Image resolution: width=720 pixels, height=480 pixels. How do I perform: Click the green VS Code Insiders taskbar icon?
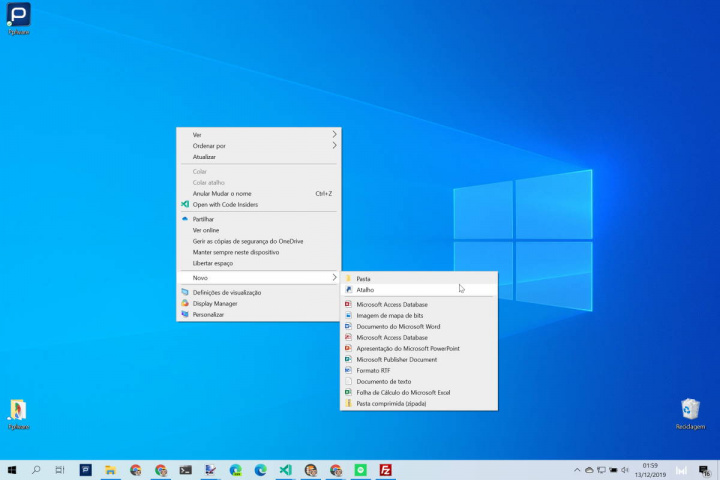(x=285, y=470)
